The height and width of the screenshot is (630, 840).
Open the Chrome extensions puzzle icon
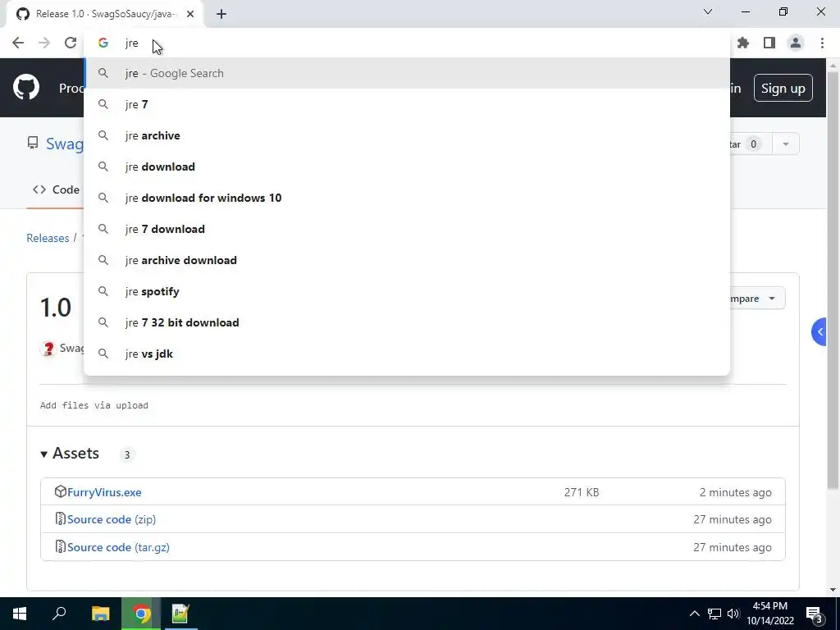pos(743,43)
